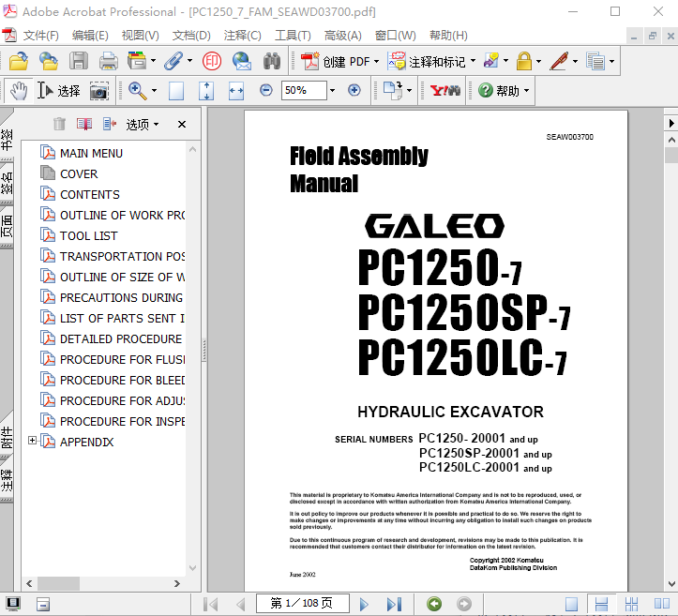The height and width of the screenshot is (616, 678).
Task: Switch to the 页面 side tab
Action: [7, 226]
